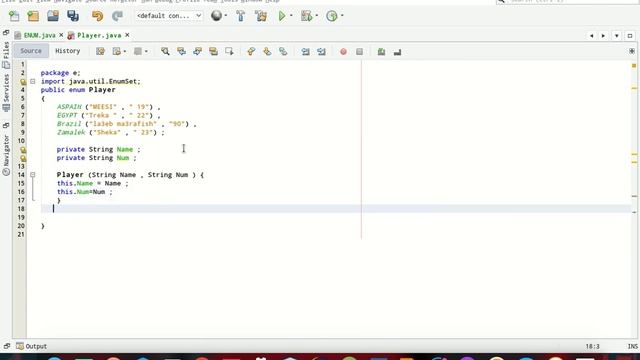
Task: Select the Player.java tab
Action: click(x=99, y=36)
